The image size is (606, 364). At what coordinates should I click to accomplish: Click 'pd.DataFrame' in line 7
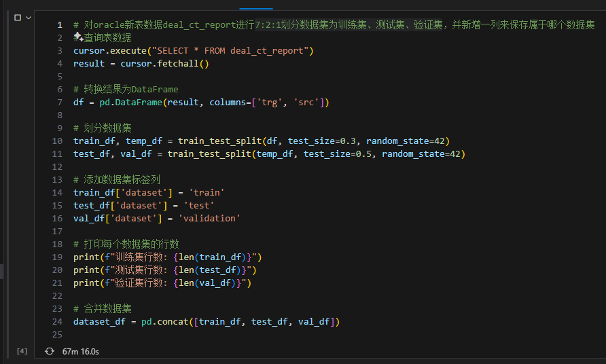pos(130,103)
